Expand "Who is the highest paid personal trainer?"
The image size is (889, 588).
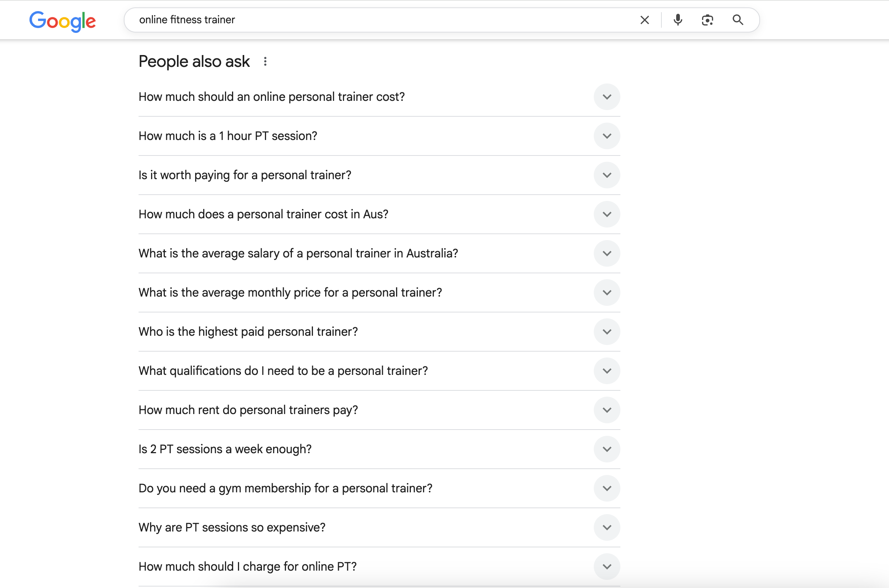point(607,332)
